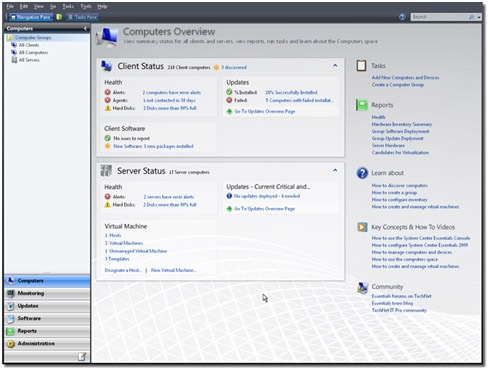Click the yellow discovered status icon
Image resolution: width=489 pixels, height=370 pixels.
click(216, 67)
